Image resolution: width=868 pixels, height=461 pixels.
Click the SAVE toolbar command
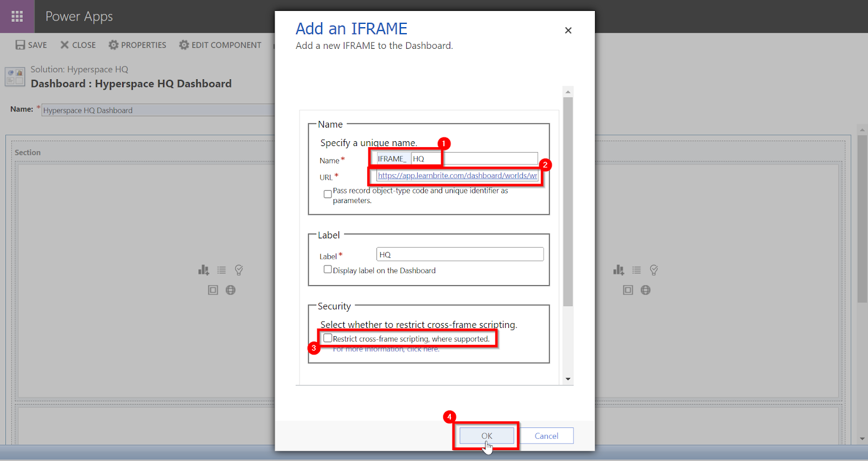click(31, 45)
